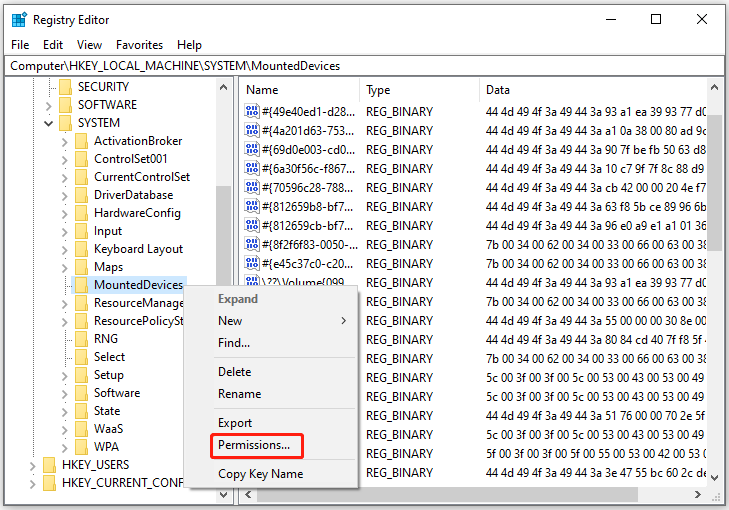The width and height of the screenshot is (729, 510).
Task: Click binary value icon for #{8f2f6f83-0050-...
Action: 252,245
